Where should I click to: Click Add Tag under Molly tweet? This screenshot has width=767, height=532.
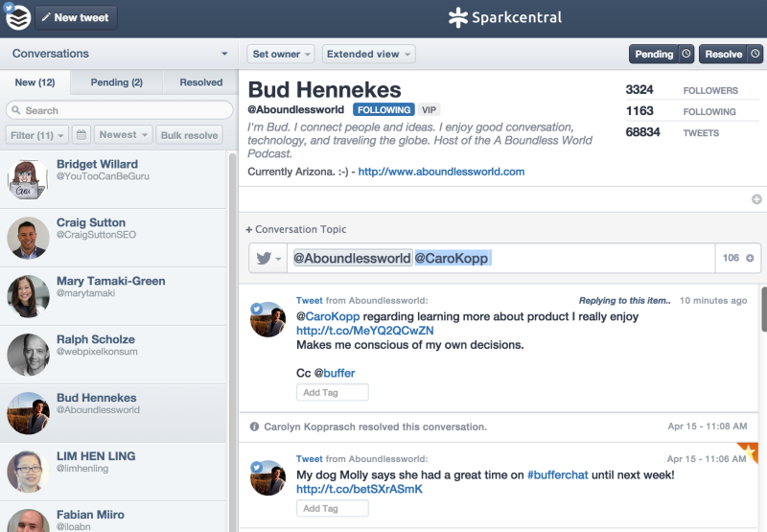point(332,508)
